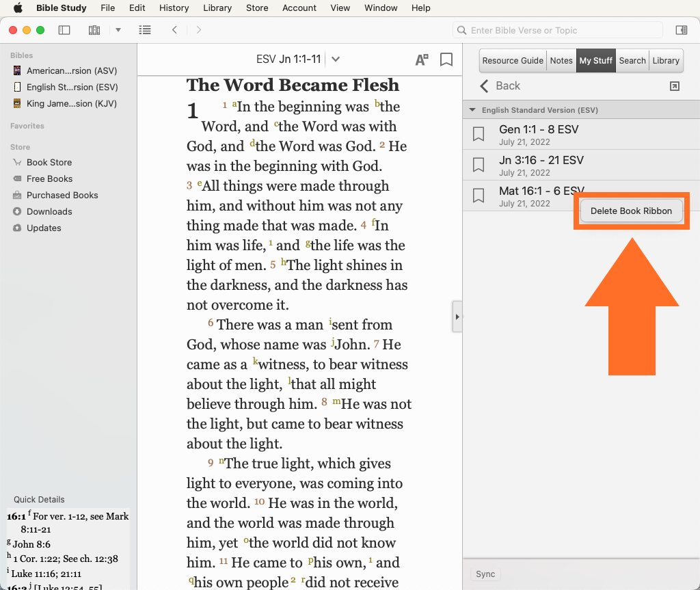Switch to the Resource Guide tab

[513, 60]
